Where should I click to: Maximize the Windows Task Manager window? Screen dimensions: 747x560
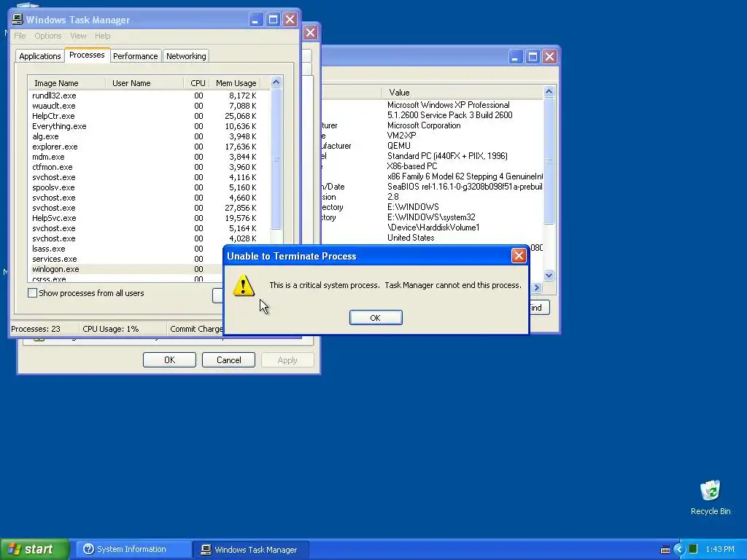[x=273, y=20]
